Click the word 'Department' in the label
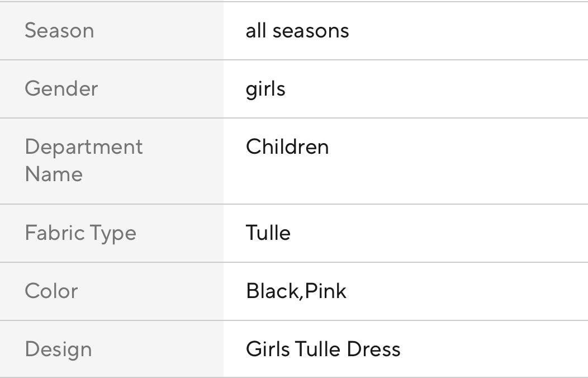Screen dimensions: 588x378 (84, 147)
